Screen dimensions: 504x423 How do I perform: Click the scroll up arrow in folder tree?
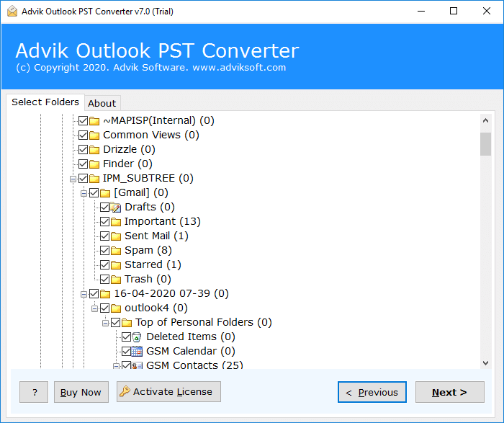pos(486,120)
